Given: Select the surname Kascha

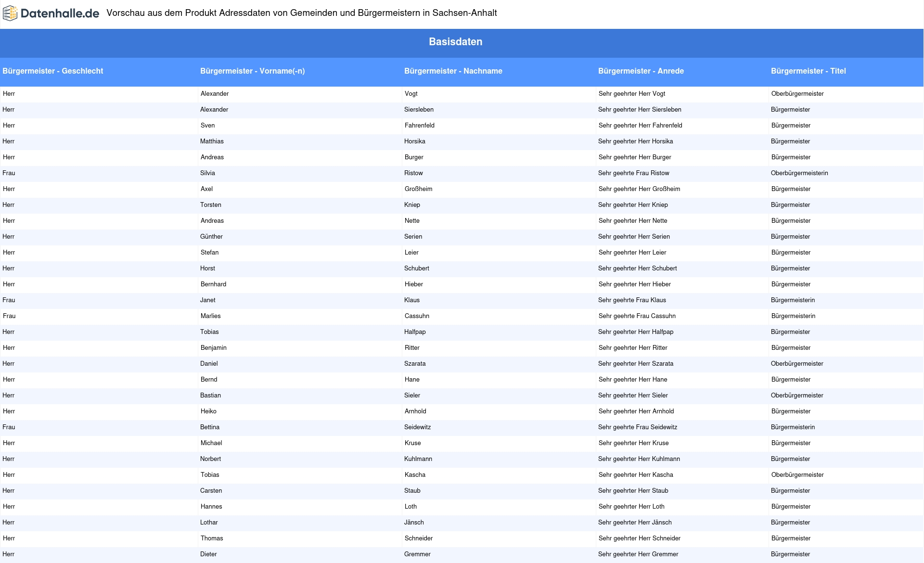Looking at the screenshot, I should pyautogui.click(x=415, y=475).
